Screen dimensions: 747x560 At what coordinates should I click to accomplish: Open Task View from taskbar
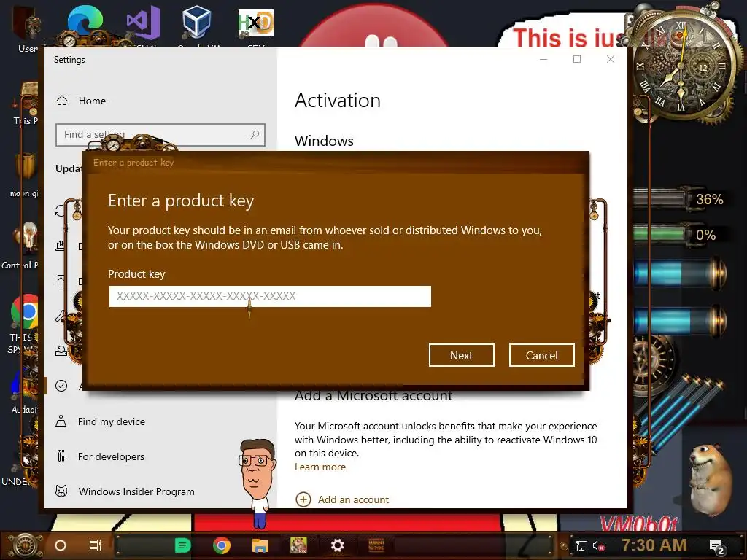pos(96,545)
